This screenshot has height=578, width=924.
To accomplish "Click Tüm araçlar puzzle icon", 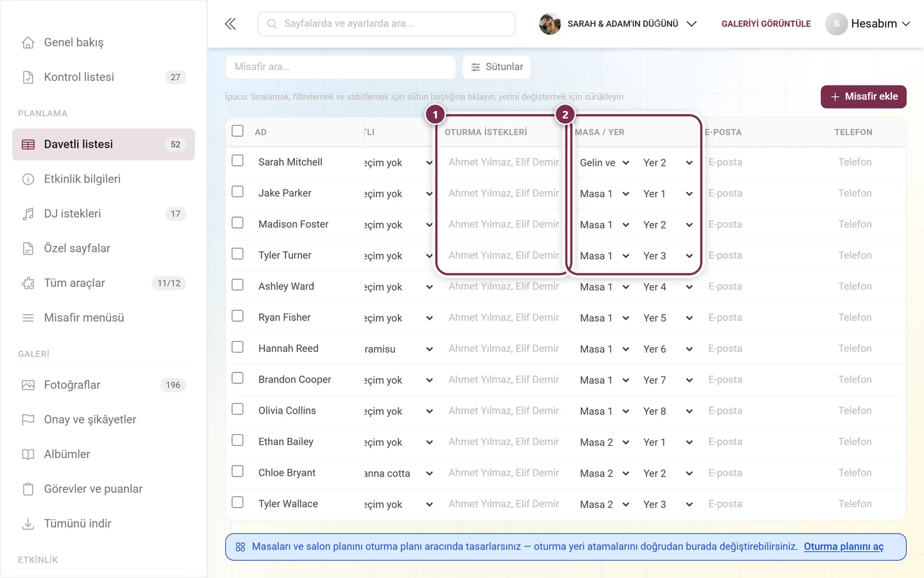I will [x=28, y=283].
